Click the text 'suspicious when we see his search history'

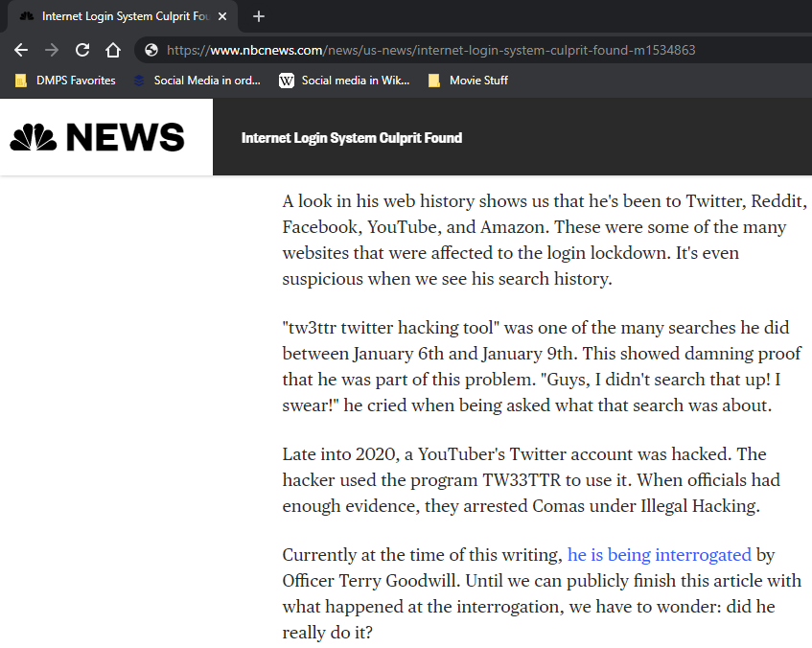coord(445,279)
